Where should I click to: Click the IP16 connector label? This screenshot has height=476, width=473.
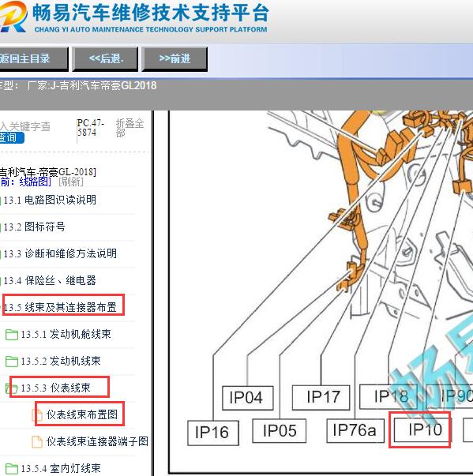tap(213, 433)
